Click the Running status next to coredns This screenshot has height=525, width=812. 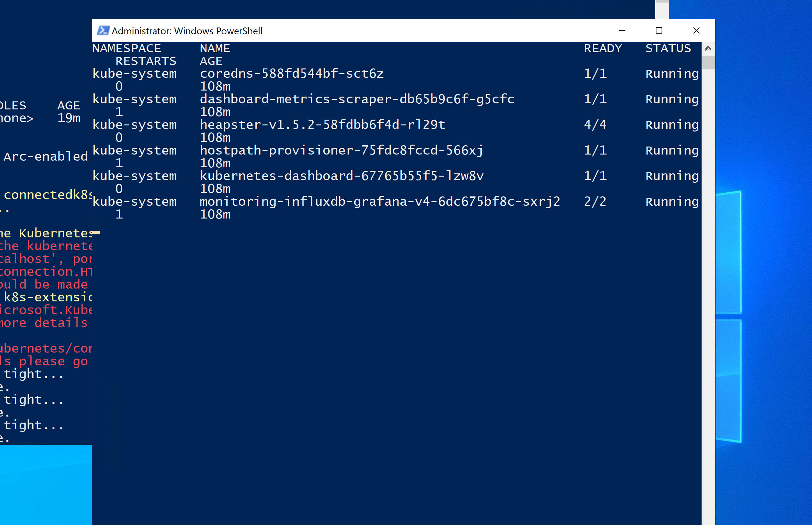[x=671, y=73]
